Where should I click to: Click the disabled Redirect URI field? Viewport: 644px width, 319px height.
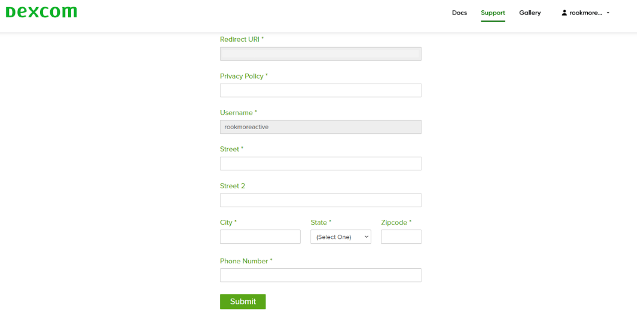point(321,54)
